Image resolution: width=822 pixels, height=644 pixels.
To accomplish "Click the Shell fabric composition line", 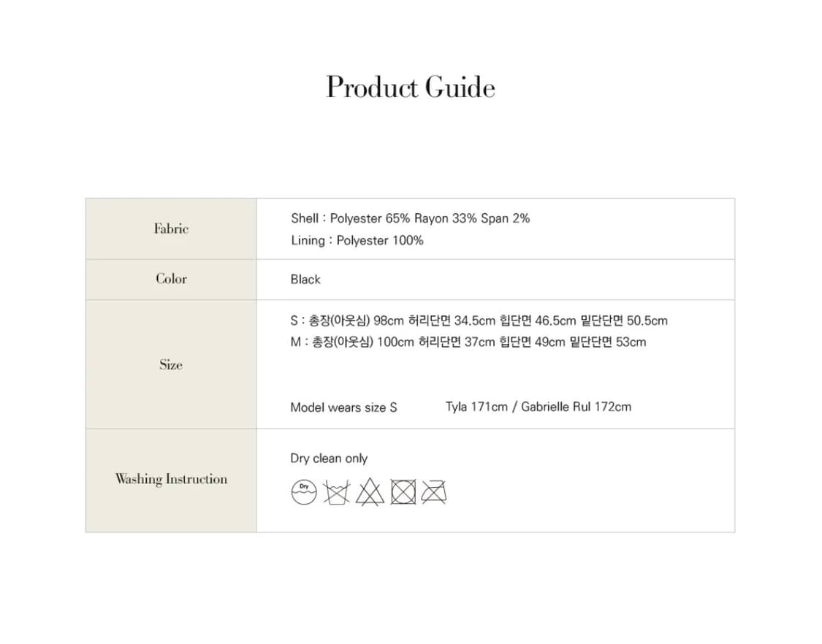I will coord(410,218).
